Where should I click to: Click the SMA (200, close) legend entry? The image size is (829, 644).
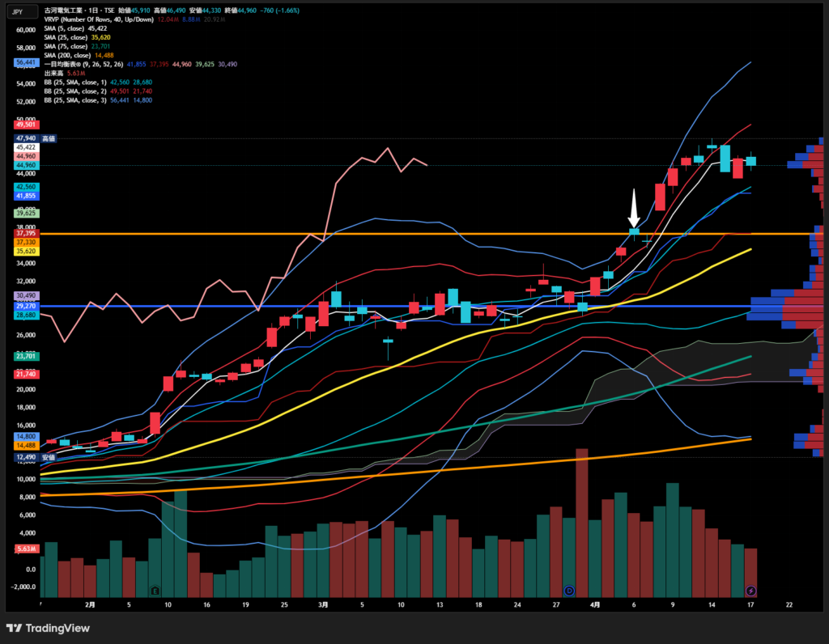pos(68,54)
